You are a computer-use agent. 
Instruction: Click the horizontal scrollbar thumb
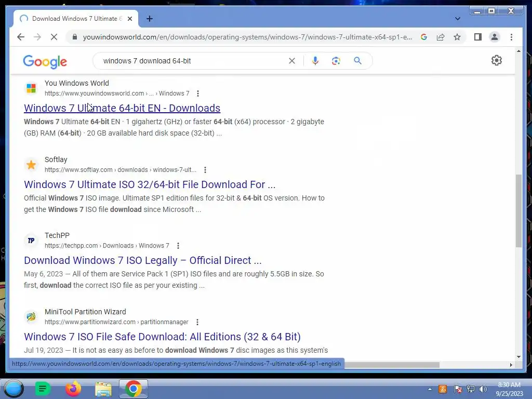[x=392, y=365]
